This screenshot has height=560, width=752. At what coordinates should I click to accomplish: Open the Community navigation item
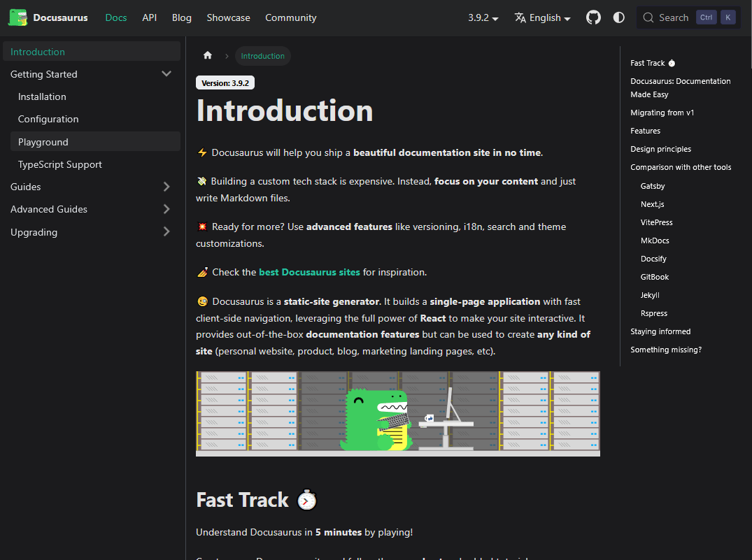(290, 17)
